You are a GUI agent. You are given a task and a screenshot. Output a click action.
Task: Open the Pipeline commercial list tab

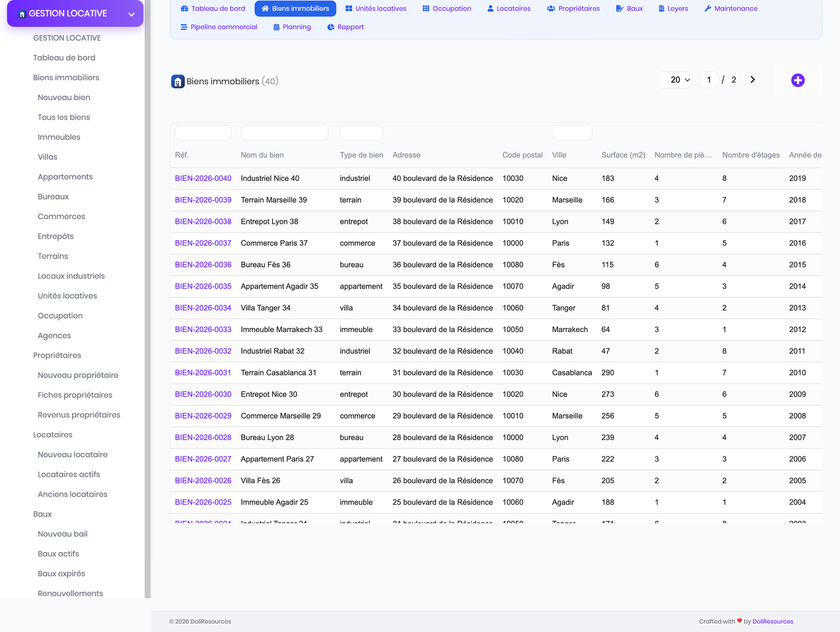pyautogui.click(x=219, y=27)
